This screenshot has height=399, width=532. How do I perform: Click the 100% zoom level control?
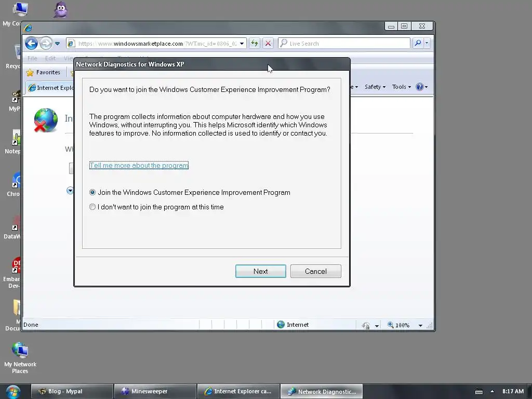click(x=398, y=325)
